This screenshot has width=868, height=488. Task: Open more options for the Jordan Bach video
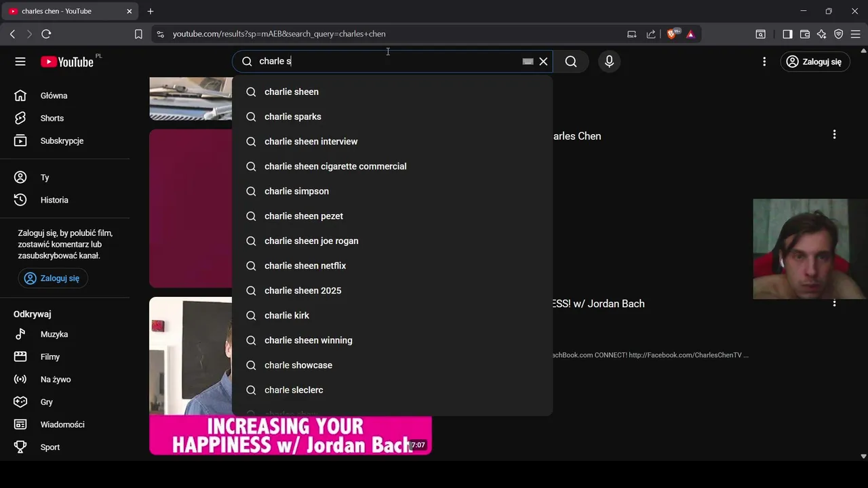pyautogui.click(x=834, y=304)
